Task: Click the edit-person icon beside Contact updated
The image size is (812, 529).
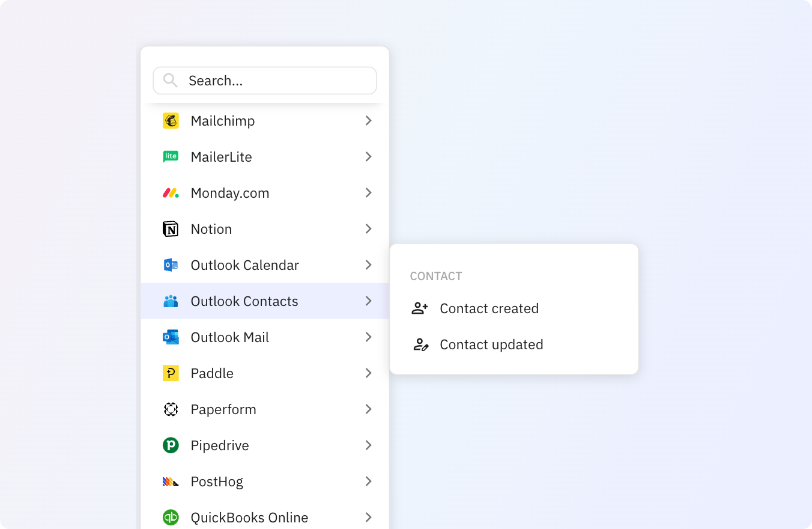Action: pos(420,344)
